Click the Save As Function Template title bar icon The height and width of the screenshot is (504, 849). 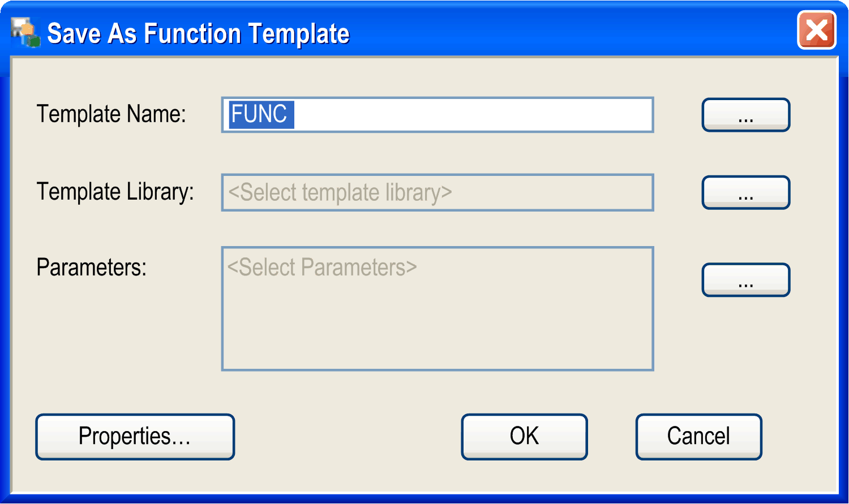coord(25,31)
